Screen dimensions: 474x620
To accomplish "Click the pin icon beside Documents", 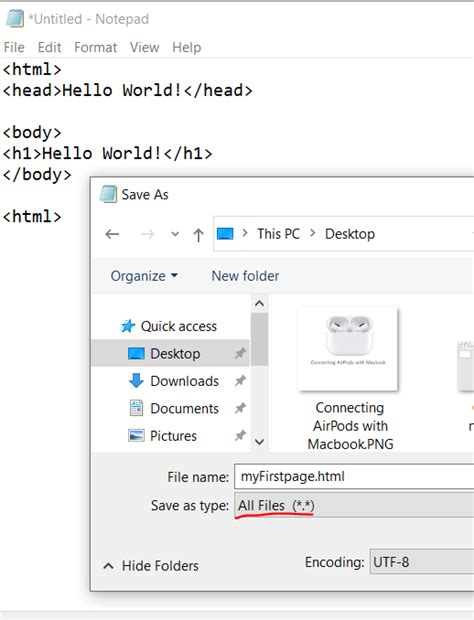I will [x=240, y=408].
